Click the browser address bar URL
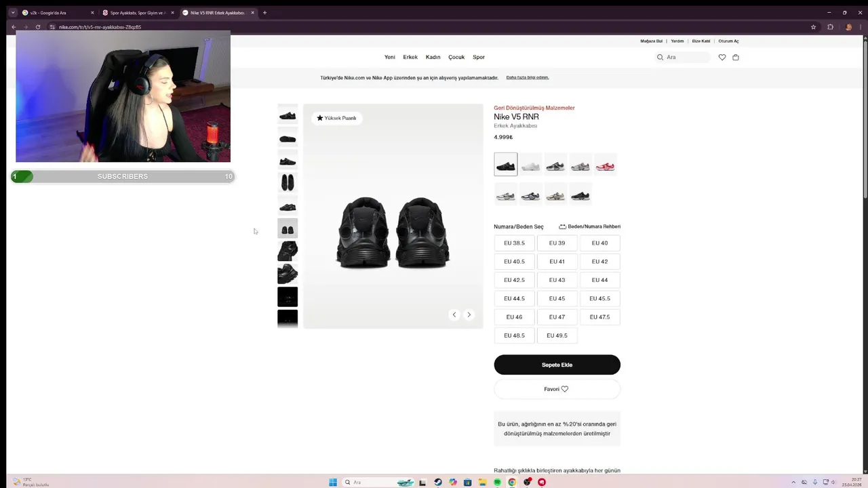Screen dimensions: 868x488 [100, 27]
